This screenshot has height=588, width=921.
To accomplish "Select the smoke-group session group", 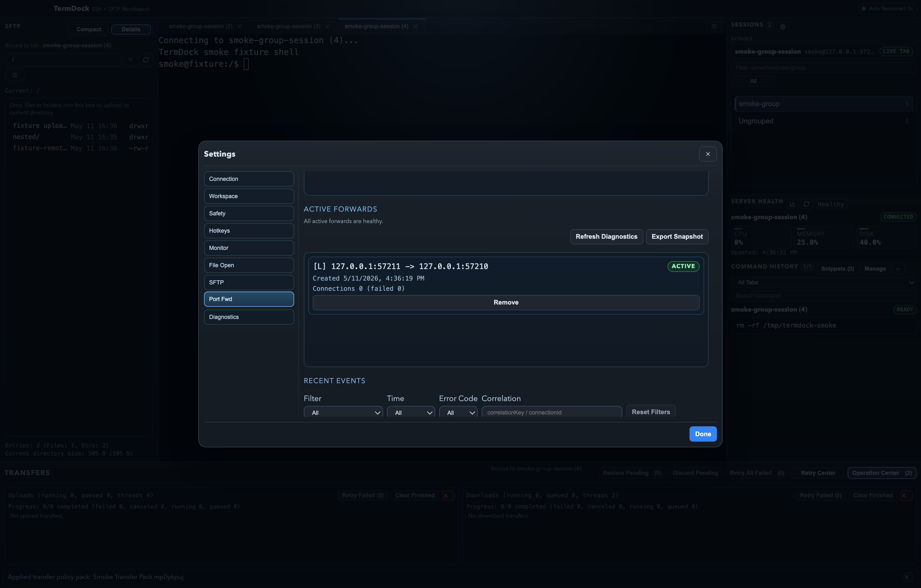I will pyautogui.click(x=823, y=104).
